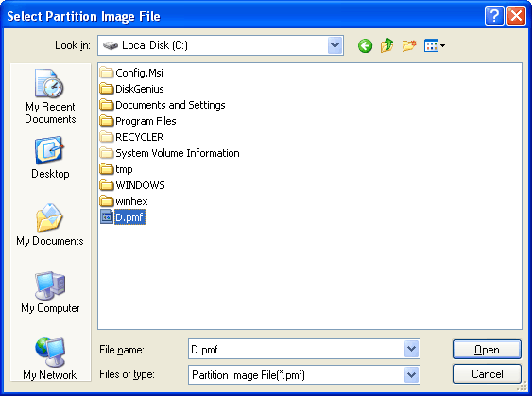This screenshot has height=396, width=532.
Task: Go to Desktop in the places bar
Action: point(50,158)
